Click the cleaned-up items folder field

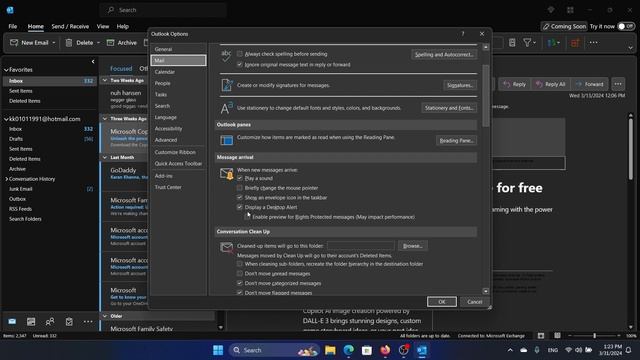pyautogui.click(x=361, y=246)
